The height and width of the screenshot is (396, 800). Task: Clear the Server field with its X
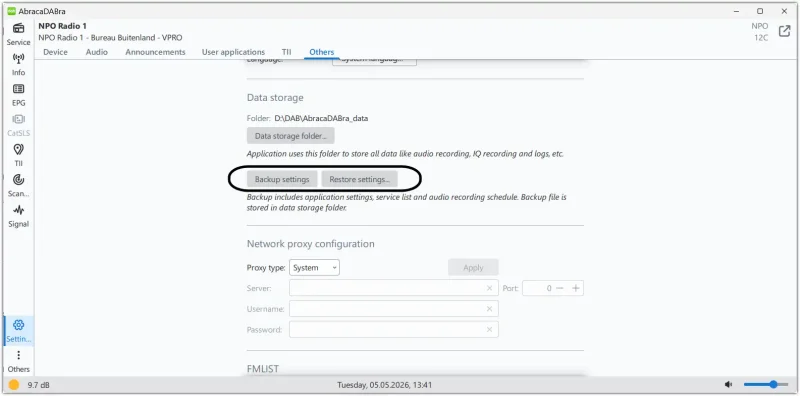tap(489, 288)
